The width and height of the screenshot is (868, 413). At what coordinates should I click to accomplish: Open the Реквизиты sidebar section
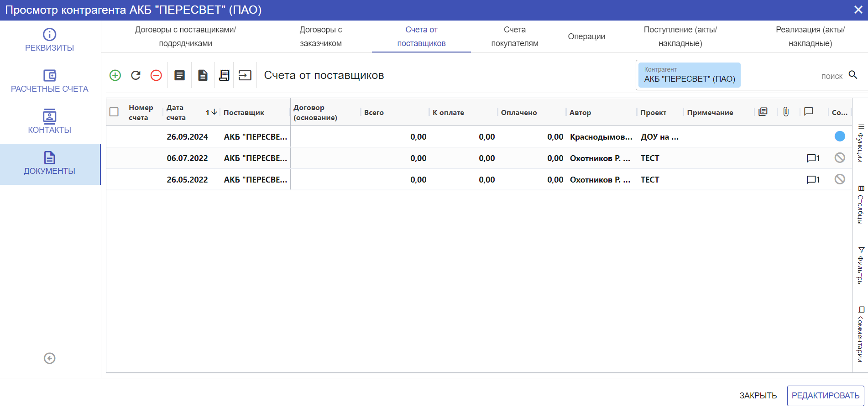(50, 41)
